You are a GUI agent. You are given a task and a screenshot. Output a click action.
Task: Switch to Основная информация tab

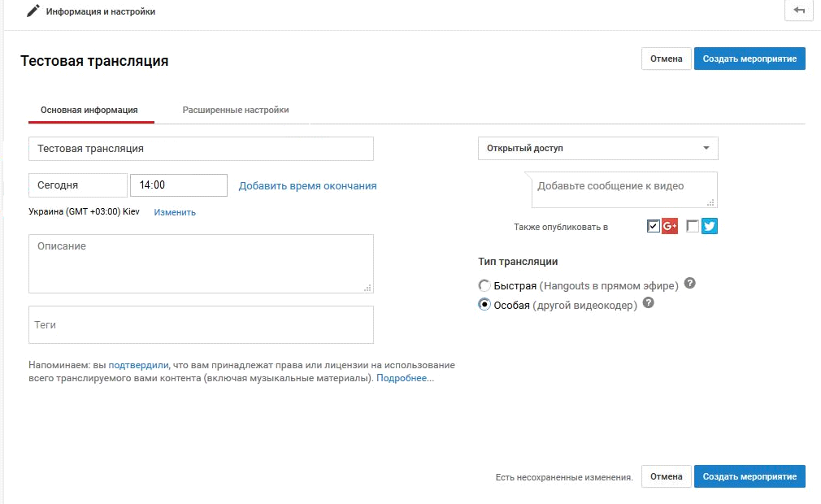[x=89, y=110]
